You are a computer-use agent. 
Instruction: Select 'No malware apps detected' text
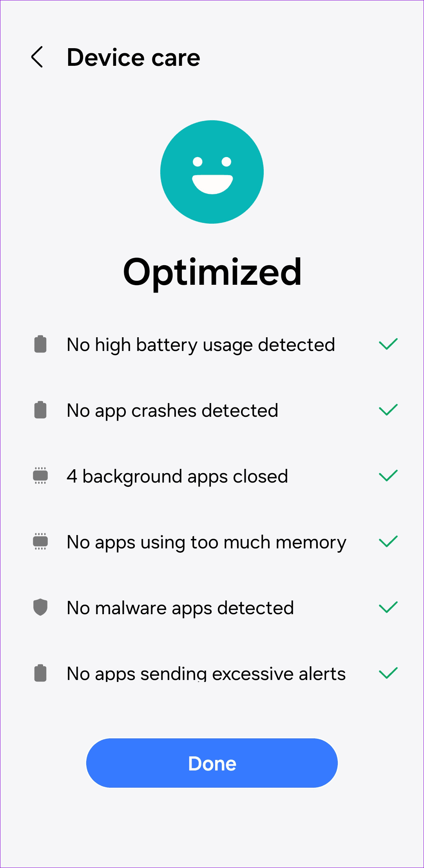[x=180, y=608]
